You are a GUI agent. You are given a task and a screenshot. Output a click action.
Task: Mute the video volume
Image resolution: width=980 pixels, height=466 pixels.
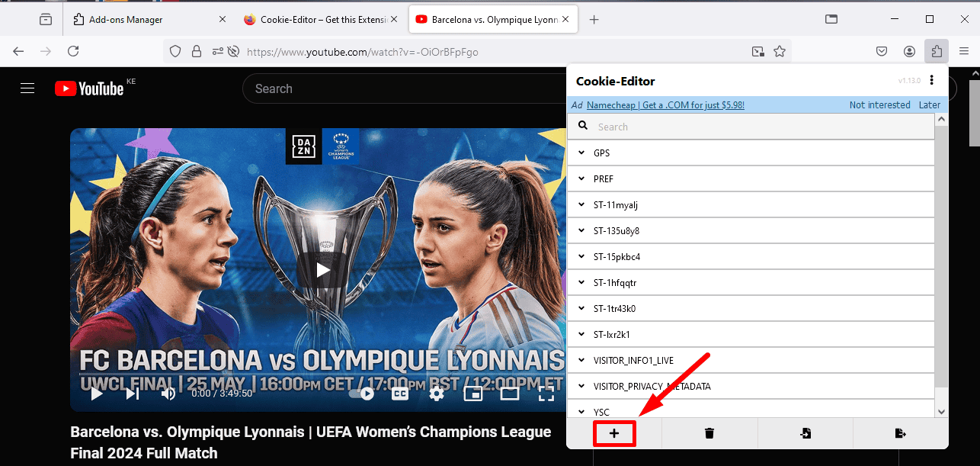[168, 394]
